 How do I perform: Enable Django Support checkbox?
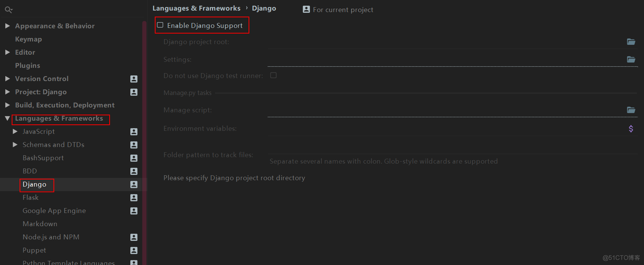160,25
